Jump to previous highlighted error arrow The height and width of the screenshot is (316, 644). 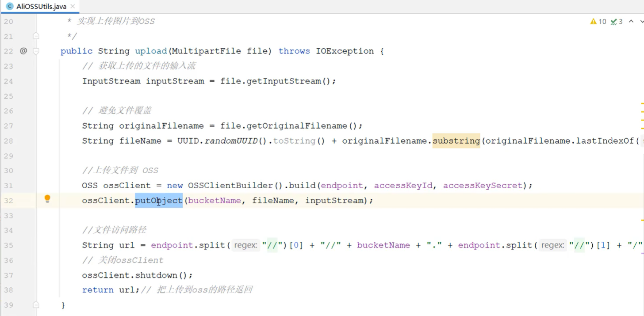click(631, 21)
